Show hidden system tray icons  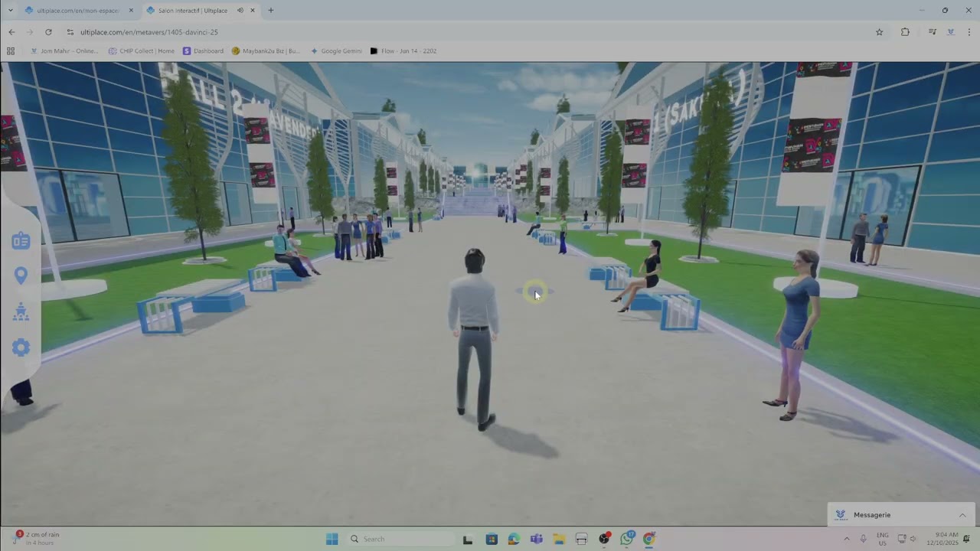846,539
